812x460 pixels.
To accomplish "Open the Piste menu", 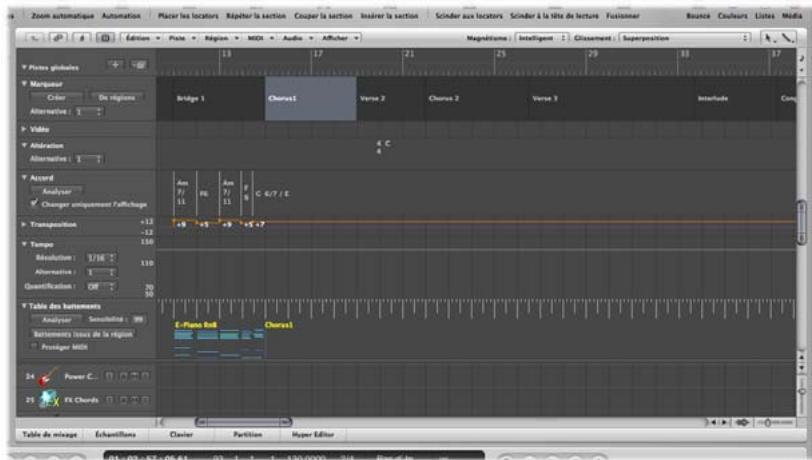I will click(x=182, y=38).
